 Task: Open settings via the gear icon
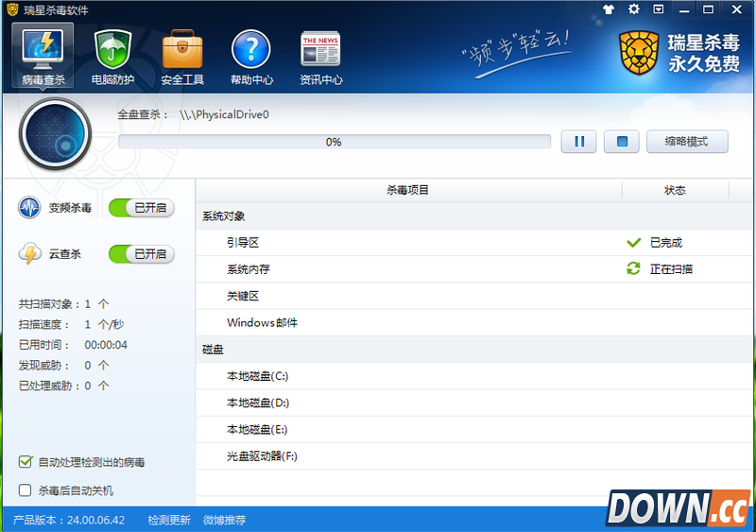(x=633, y=9)
